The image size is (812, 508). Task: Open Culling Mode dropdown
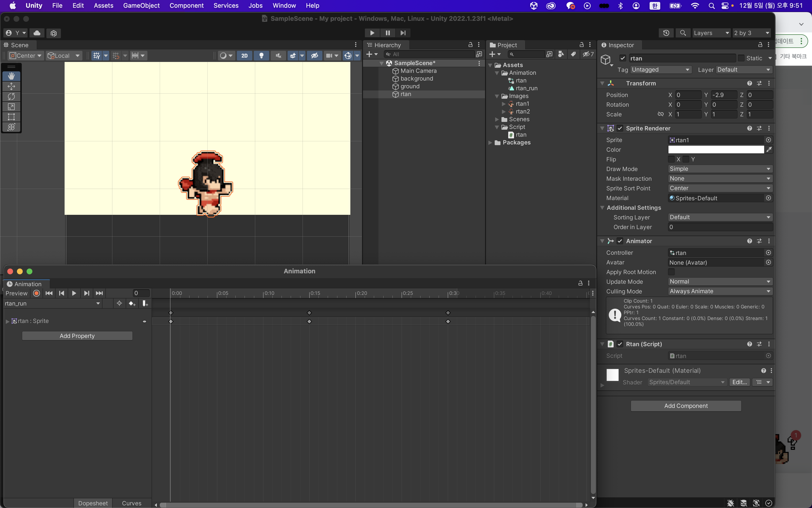coord(720,292)
